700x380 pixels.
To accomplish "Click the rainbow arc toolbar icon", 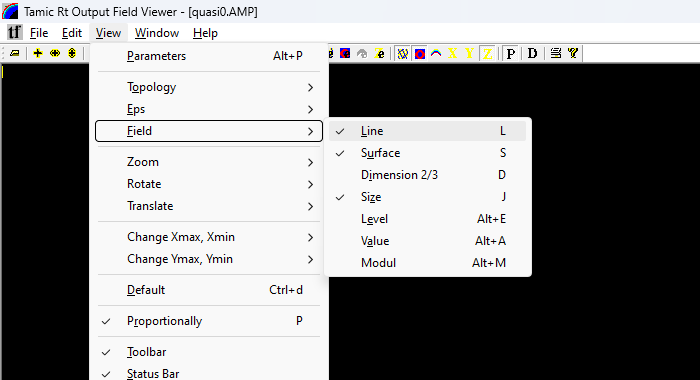I will click(436, 54).
